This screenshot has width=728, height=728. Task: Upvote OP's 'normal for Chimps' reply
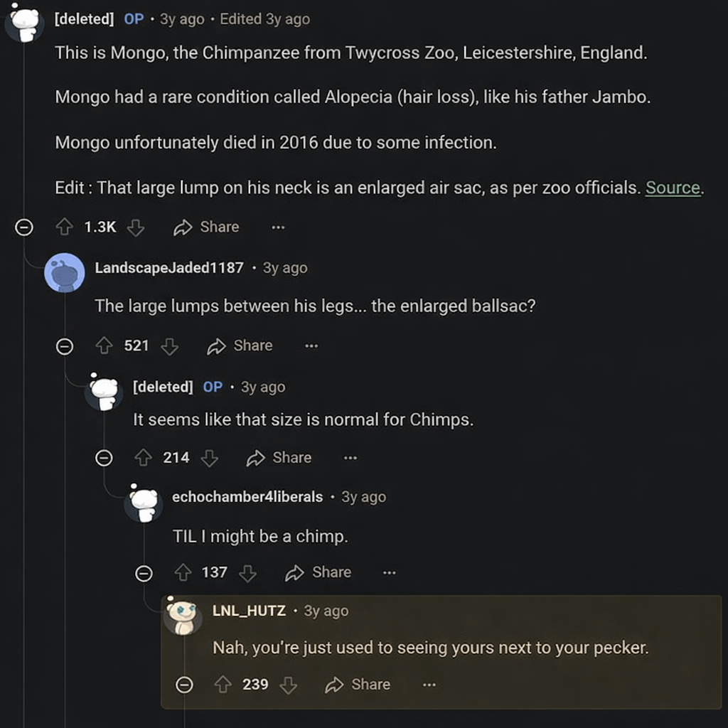[144, 458]
